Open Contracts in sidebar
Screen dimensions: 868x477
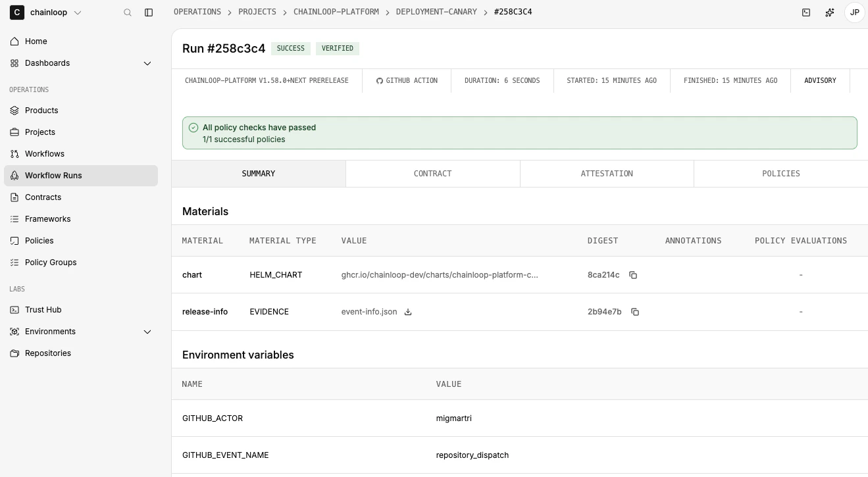tap(81, 197)
